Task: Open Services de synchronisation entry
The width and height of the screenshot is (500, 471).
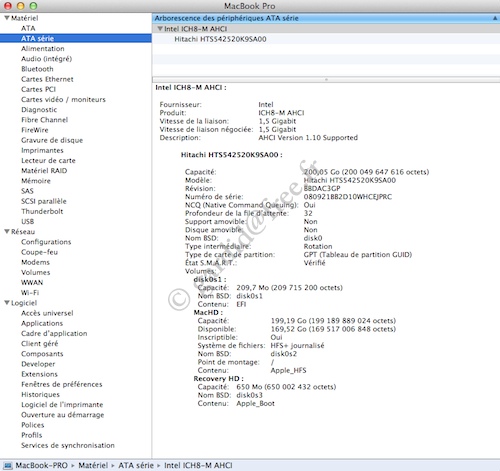Action: coord(68,445)
